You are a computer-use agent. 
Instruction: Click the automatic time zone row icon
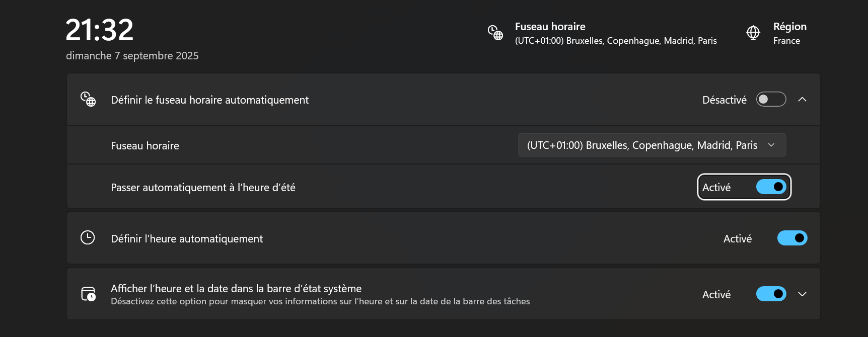(88, 99)
